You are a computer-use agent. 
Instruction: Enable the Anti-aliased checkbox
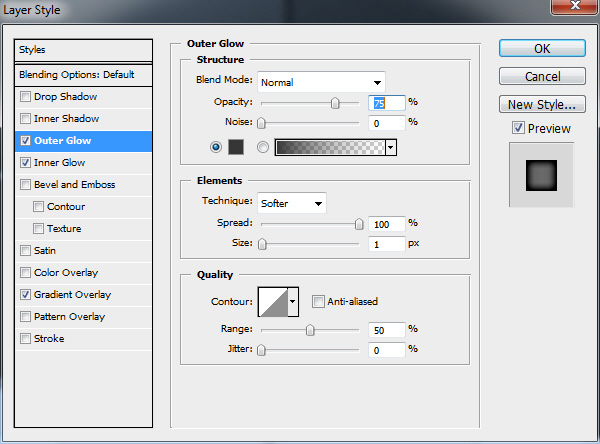[x=318, y=302]
